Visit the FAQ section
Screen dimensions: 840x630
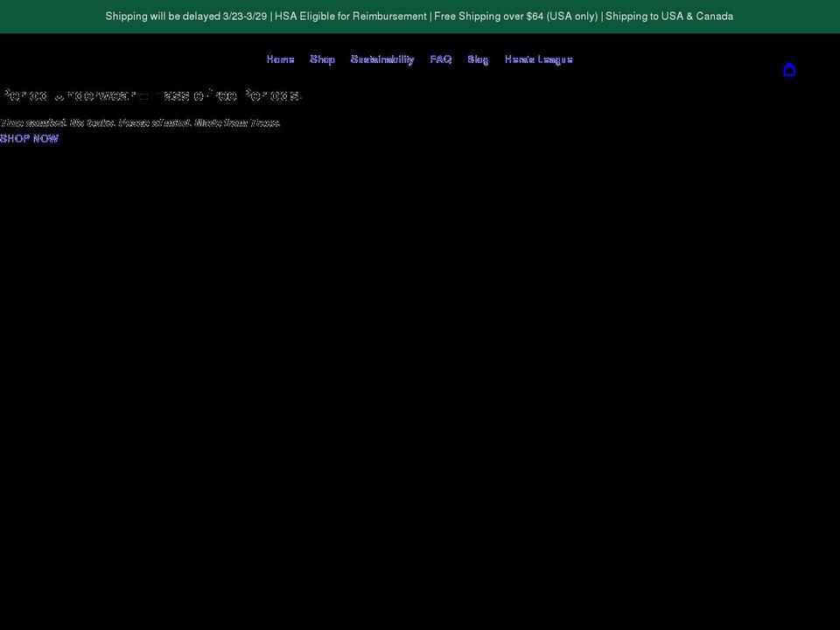pos(440,59)
